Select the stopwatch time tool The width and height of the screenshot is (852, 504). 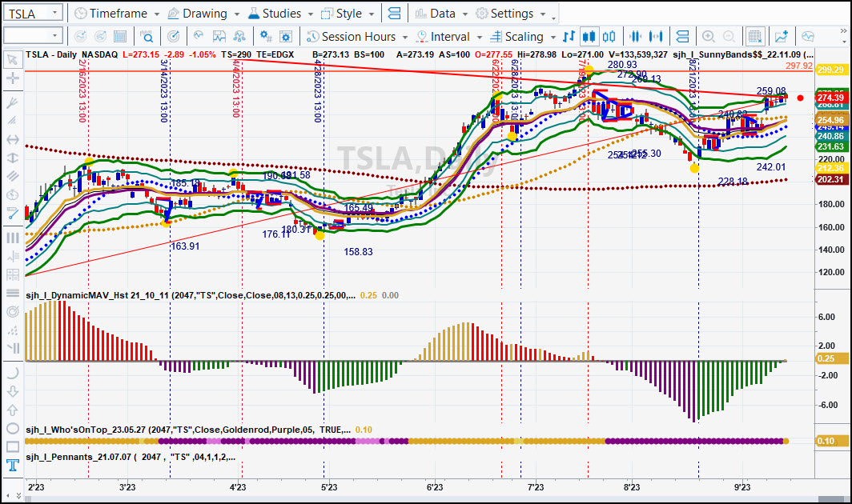[x=12, y=194]
